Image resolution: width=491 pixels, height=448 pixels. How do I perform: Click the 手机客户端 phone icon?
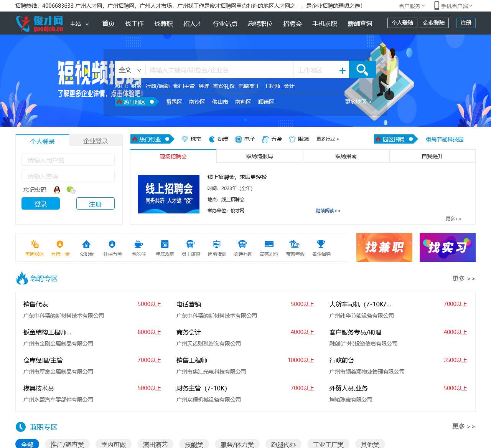[x=436, y=6]
